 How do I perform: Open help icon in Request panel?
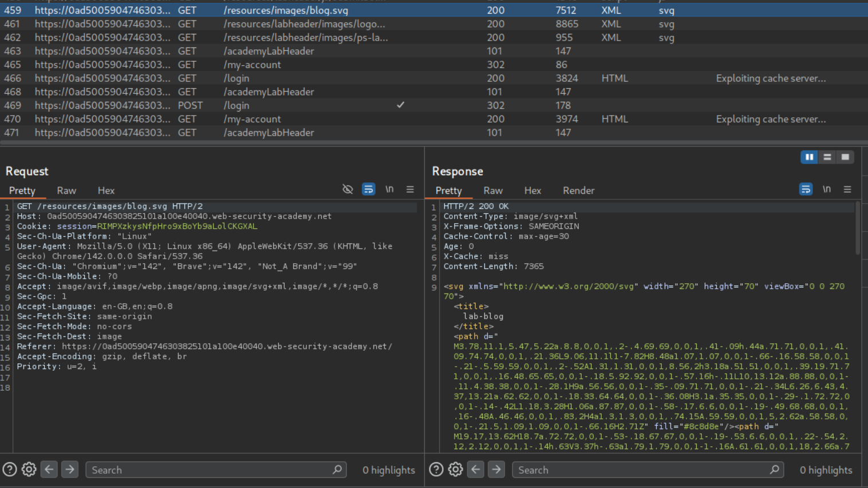[10, 470]
